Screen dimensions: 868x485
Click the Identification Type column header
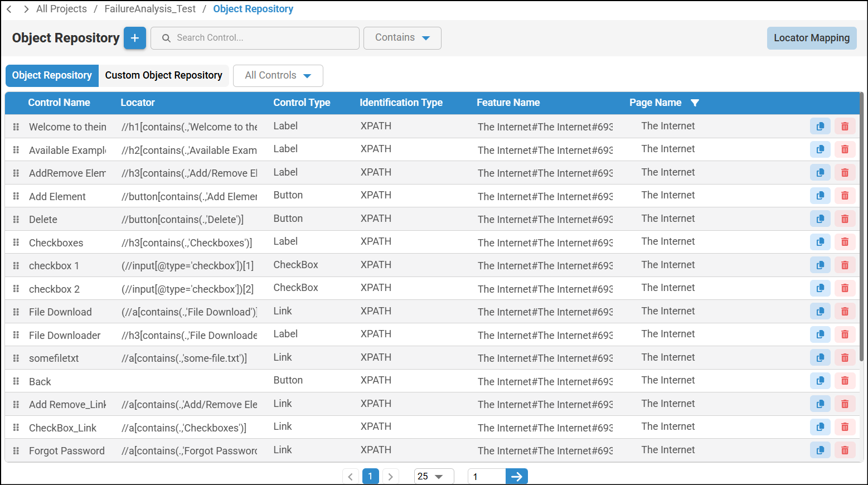tap(401, 103)
